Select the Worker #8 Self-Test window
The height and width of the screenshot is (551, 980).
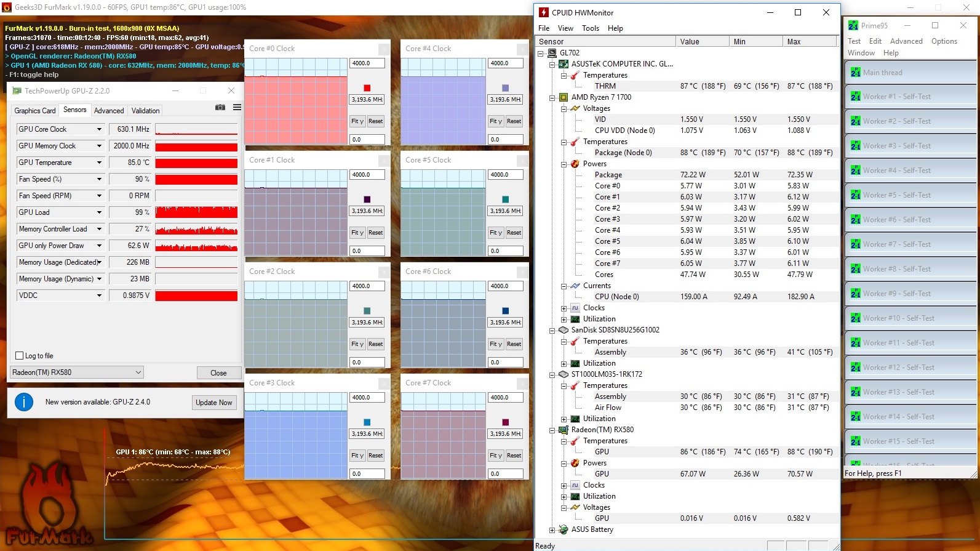910,269
